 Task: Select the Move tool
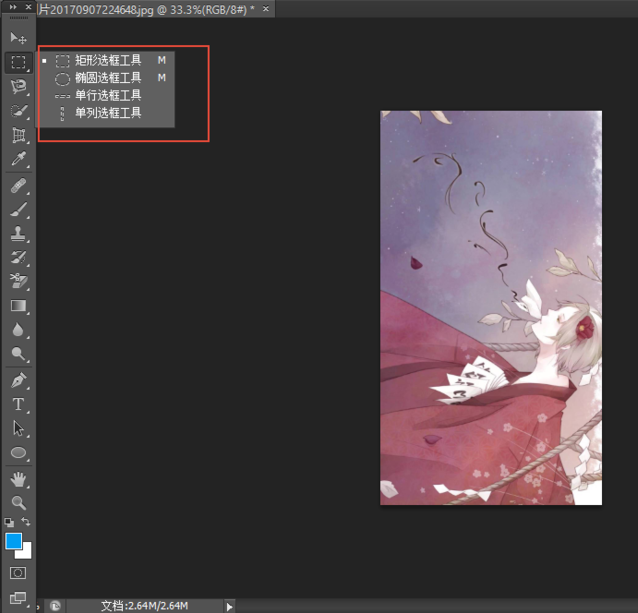click(x=18, y=38)
